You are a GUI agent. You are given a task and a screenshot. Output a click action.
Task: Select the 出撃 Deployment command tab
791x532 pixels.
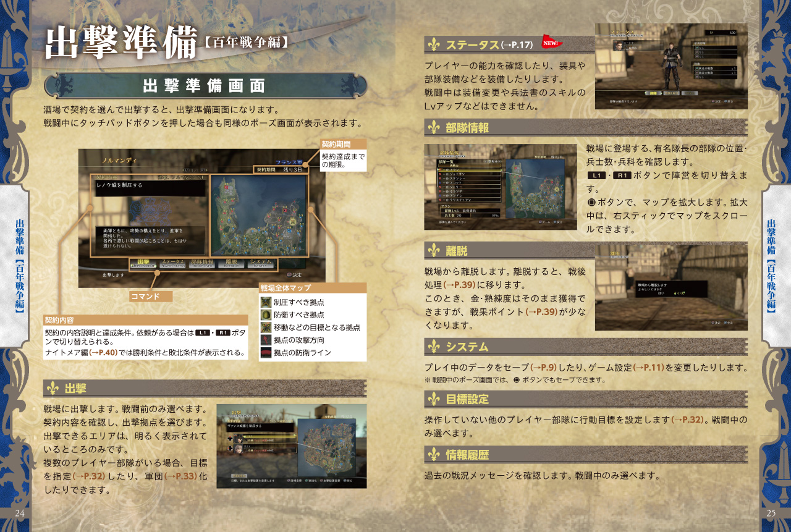[x=143, y=264]
